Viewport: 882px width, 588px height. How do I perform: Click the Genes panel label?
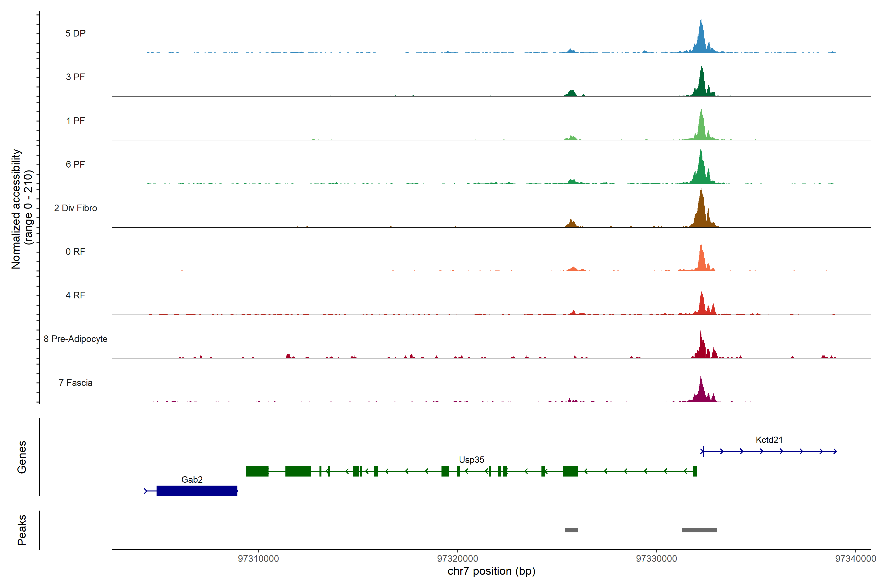(x=22, y=457)
